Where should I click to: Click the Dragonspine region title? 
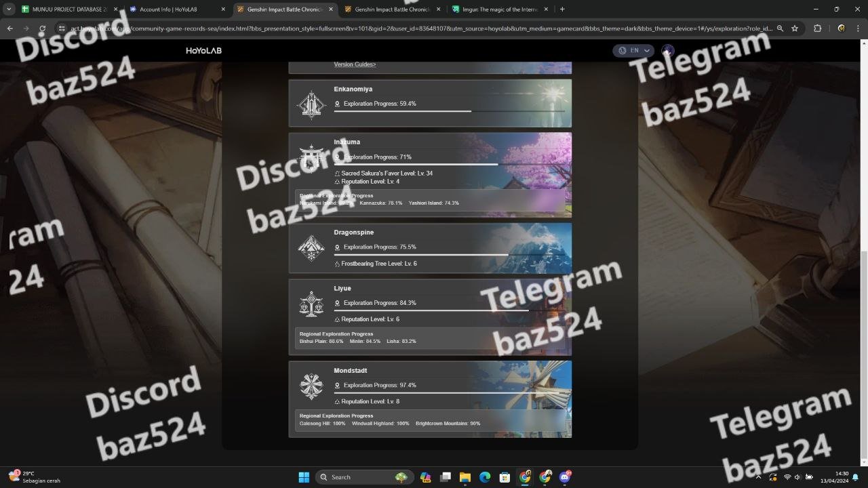(353, 232)
